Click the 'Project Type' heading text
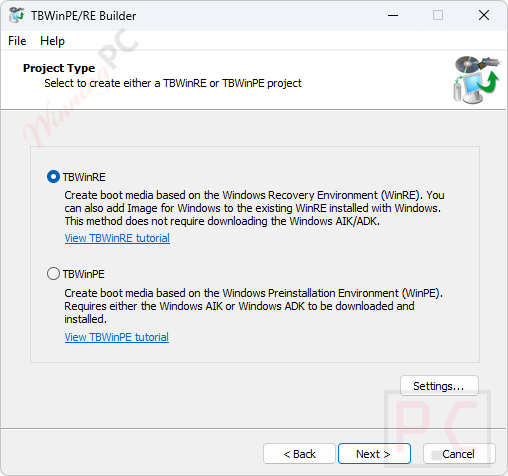This screenshot has width=508, height=476. click(59, 68)
